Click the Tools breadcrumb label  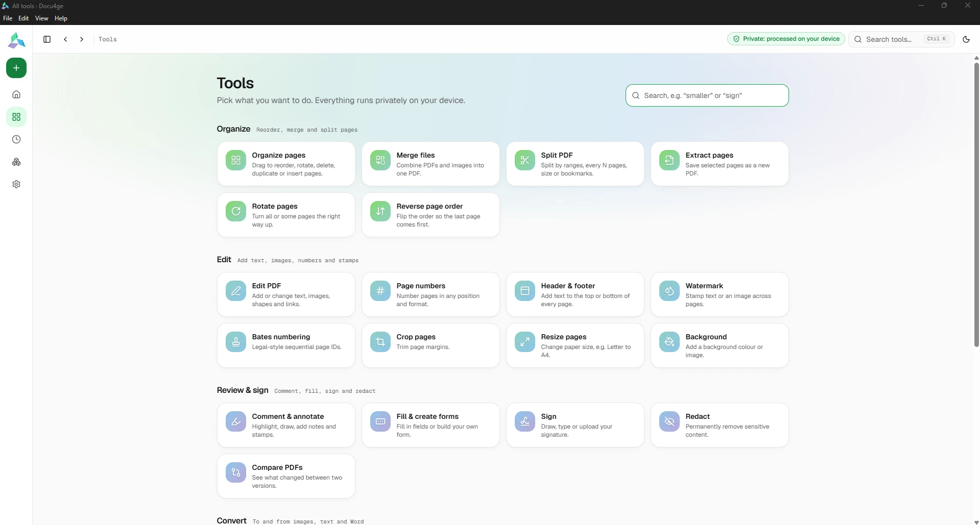point(108,39)
